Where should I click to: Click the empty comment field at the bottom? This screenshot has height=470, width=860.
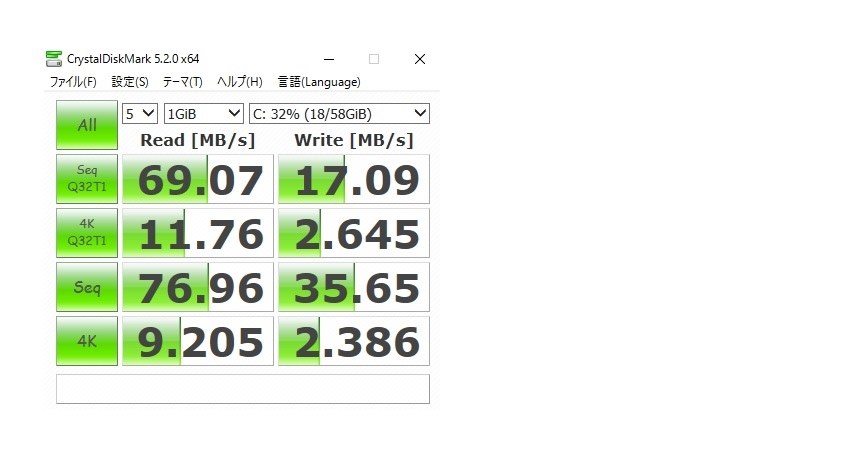tap(242, 389)
